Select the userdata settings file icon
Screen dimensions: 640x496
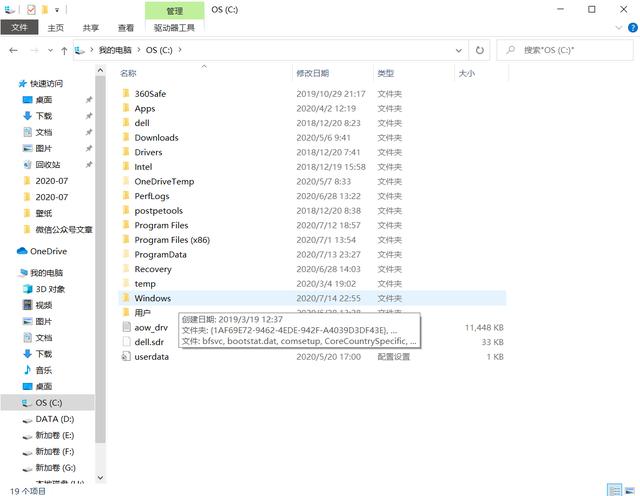point(126,356)
